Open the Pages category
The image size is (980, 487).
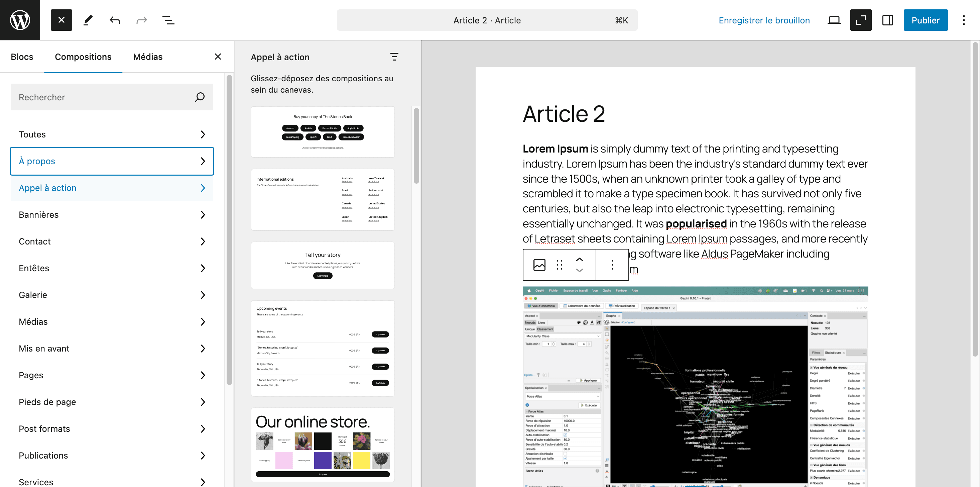pyautogui.click(x=112, y=375)
